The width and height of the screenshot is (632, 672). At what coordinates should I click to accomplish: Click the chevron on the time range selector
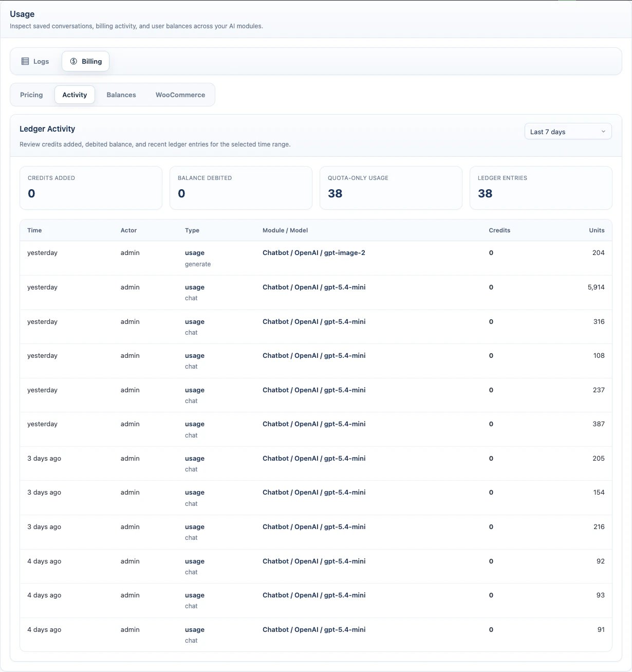[x=603, y=131]
